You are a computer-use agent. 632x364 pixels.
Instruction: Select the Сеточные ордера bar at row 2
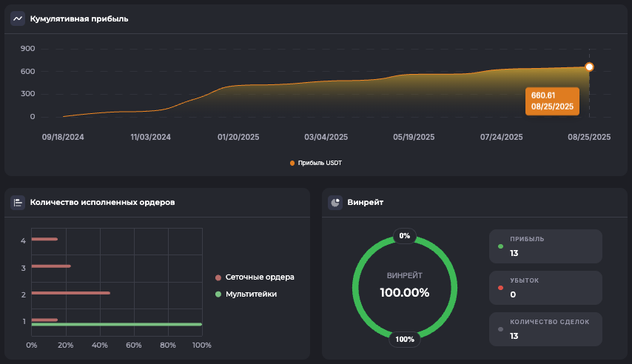point(70,293)
